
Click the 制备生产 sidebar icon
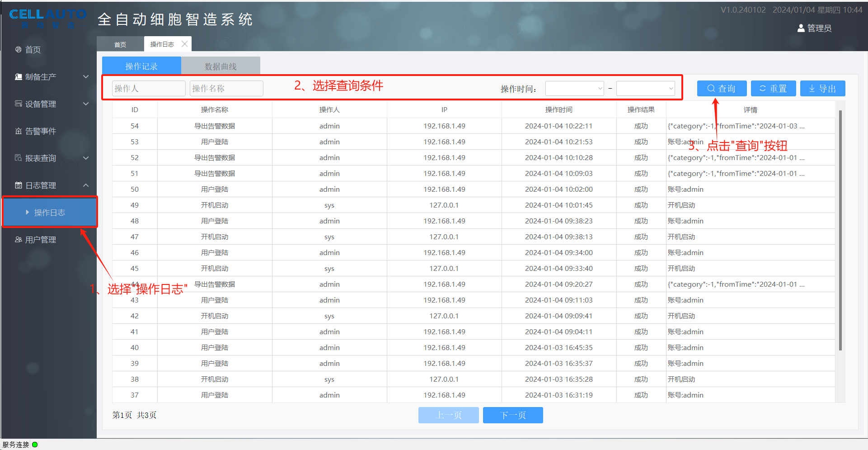click(x=19, y=76)
